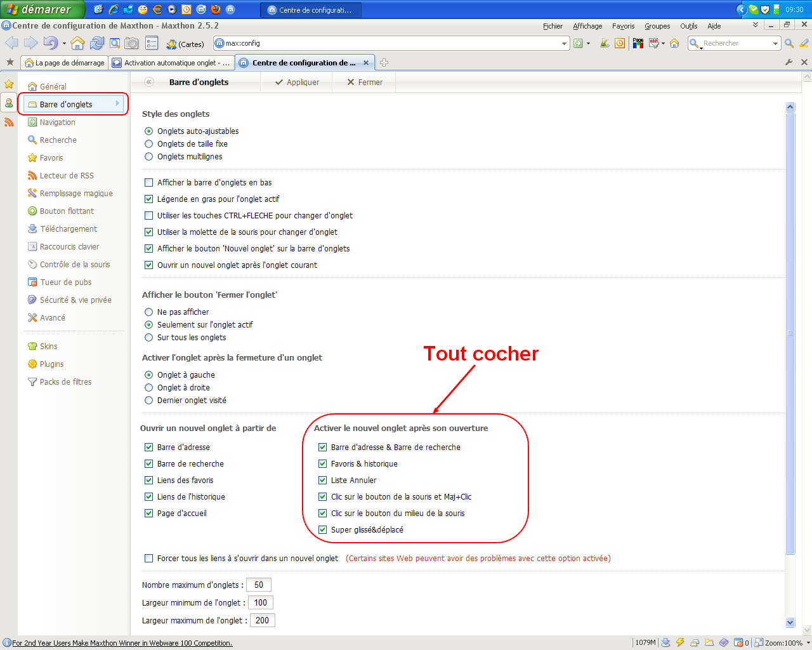Toggle 'Super glissé&déplacé' checkbox

pyautogui.click(x=322, y=529)
